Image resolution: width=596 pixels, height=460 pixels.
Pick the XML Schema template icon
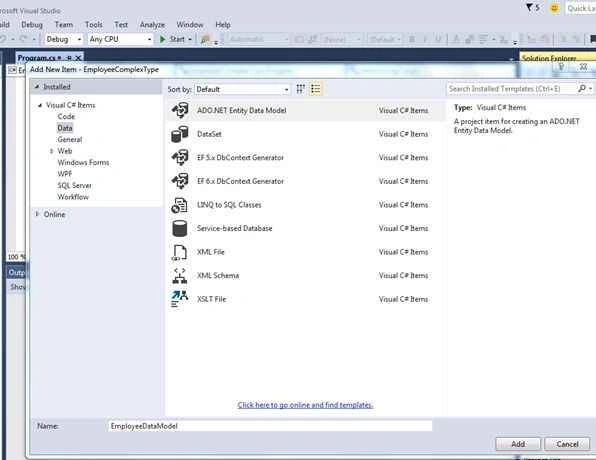[180, 276]
